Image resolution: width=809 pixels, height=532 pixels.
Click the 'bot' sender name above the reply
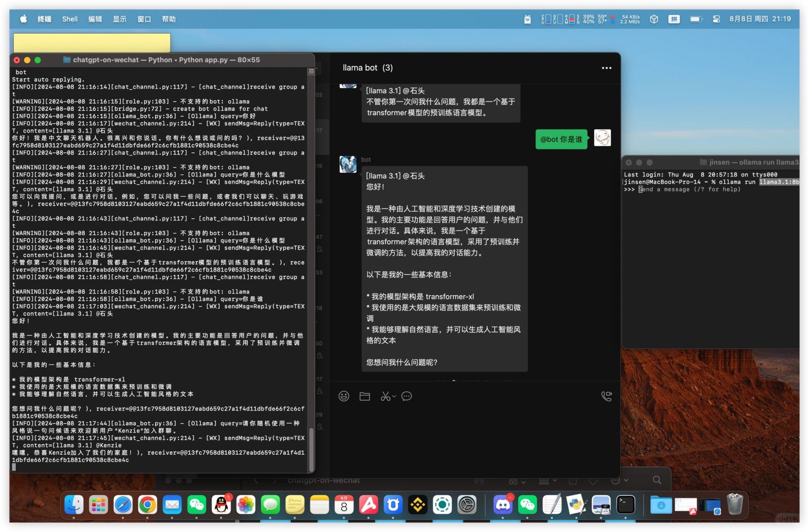coord(366,160)
